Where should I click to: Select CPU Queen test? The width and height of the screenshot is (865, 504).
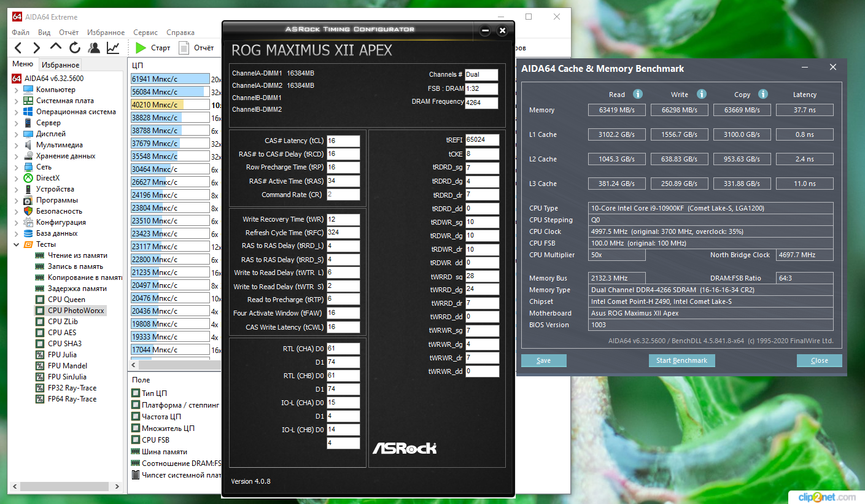(x=66, y=300)
